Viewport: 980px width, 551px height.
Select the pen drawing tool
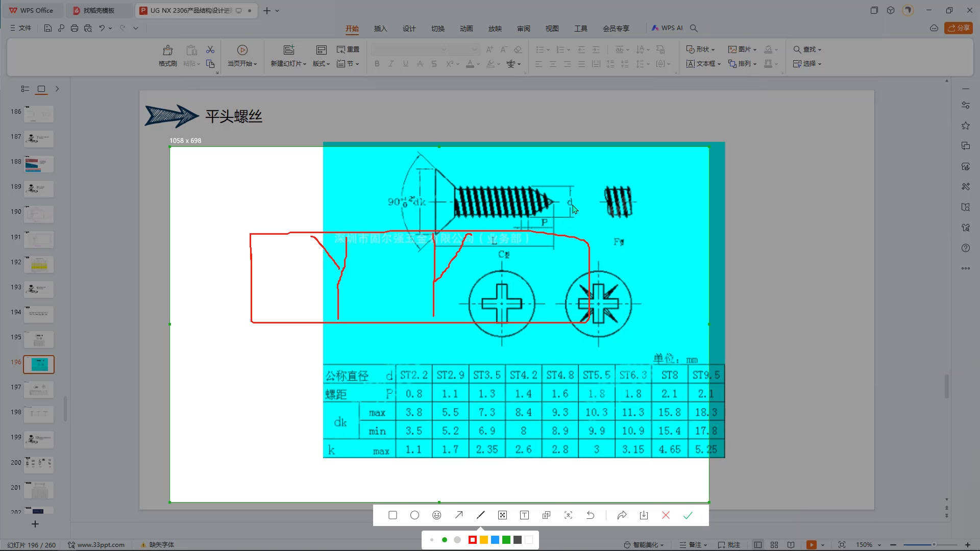click(x=480, y=515)
